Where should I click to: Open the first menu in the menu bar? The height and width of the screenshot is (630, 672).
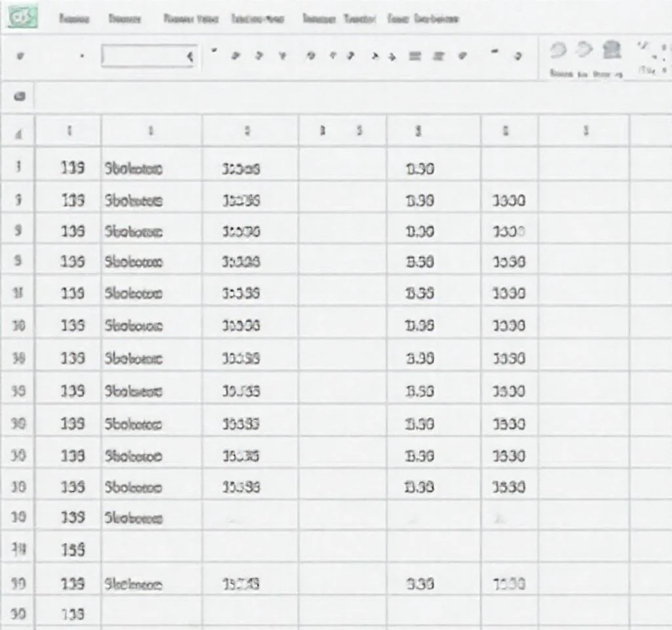[73, 19]
